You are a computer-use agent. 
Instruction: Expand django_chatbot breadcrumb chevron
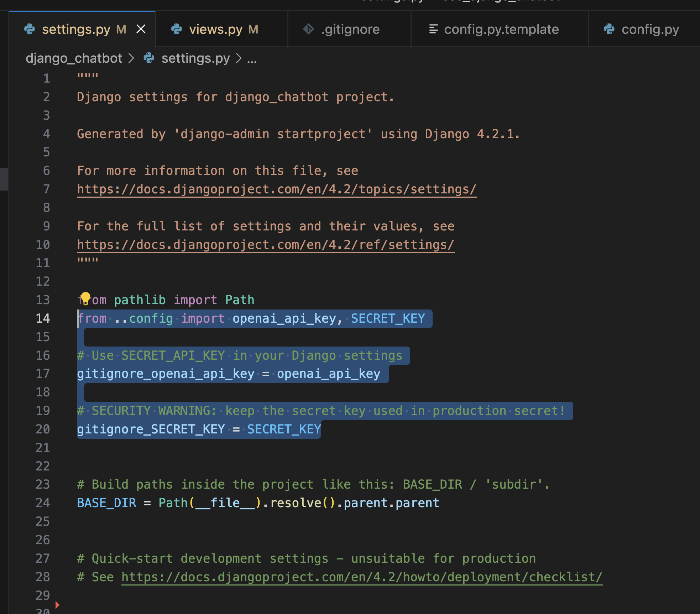click(x=131, y=58)
